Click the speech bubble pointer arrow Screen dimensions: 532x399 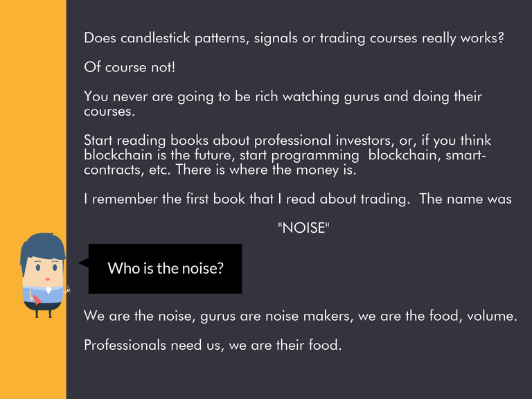[x=83, y=263]
